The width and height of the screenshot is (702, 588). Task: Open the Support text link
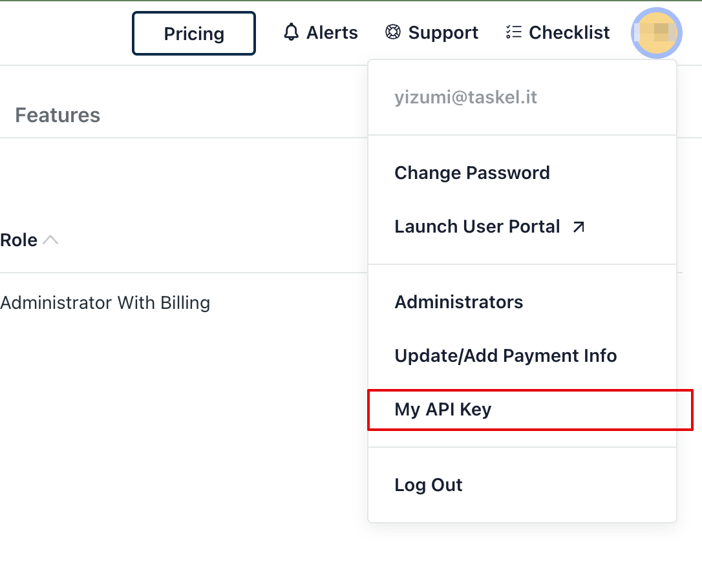click(x=443, y=32)
